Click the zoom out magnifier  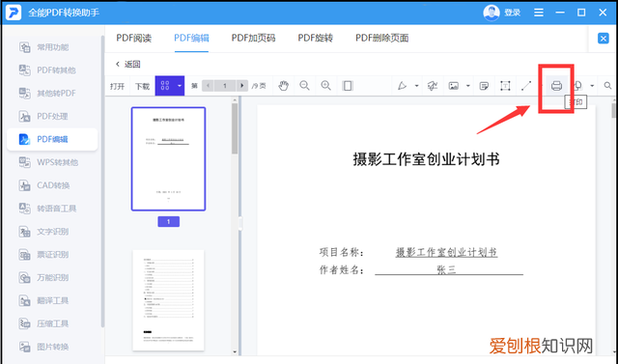click(x=304, y=86)
